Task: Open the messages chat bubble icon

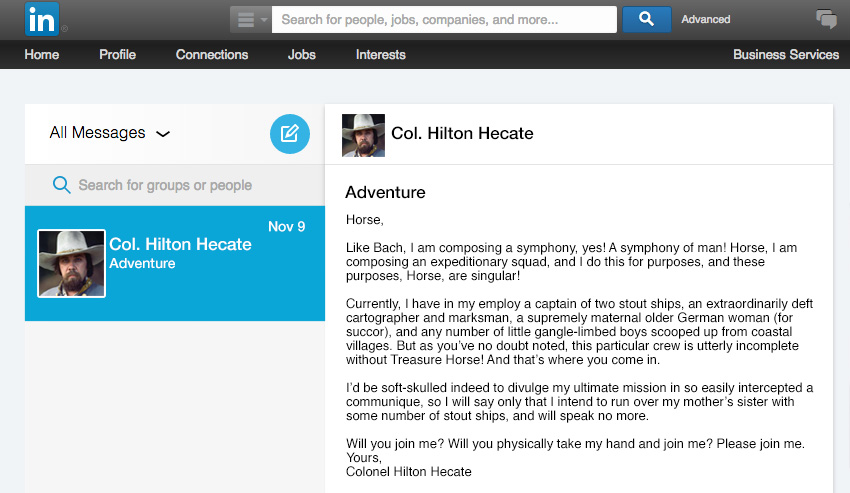Action: tap(826, 19)
